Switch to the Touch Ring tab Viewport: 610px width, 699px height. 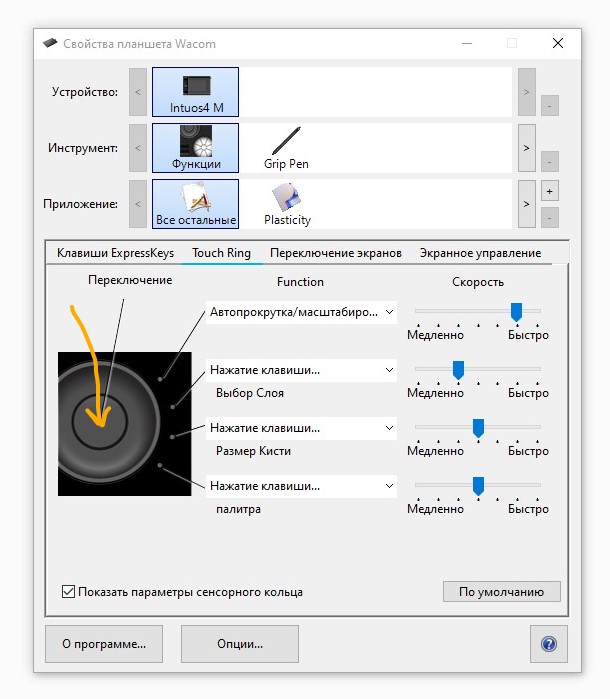222,253
